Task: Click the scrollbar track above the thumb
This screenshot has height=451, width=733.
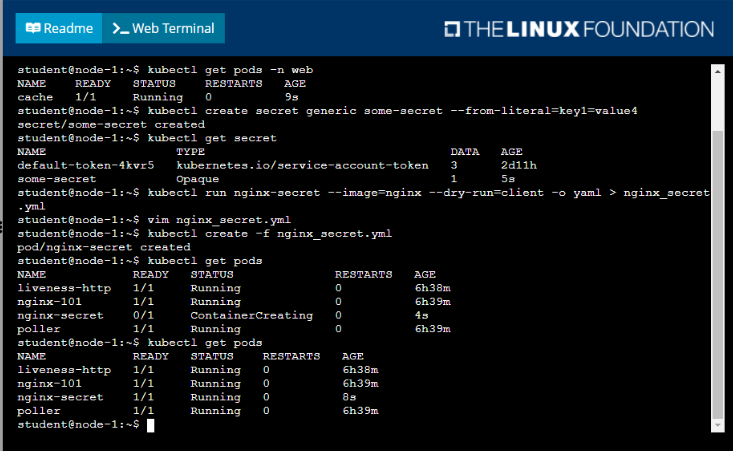Action: tap(717, 100)
